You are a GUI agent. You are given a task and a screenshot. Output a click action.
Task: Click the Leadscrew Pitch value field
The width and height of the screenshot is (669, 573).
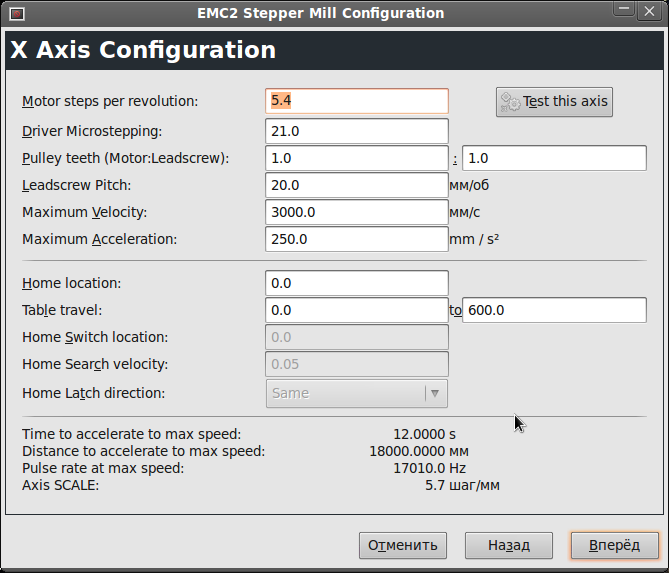357,185
